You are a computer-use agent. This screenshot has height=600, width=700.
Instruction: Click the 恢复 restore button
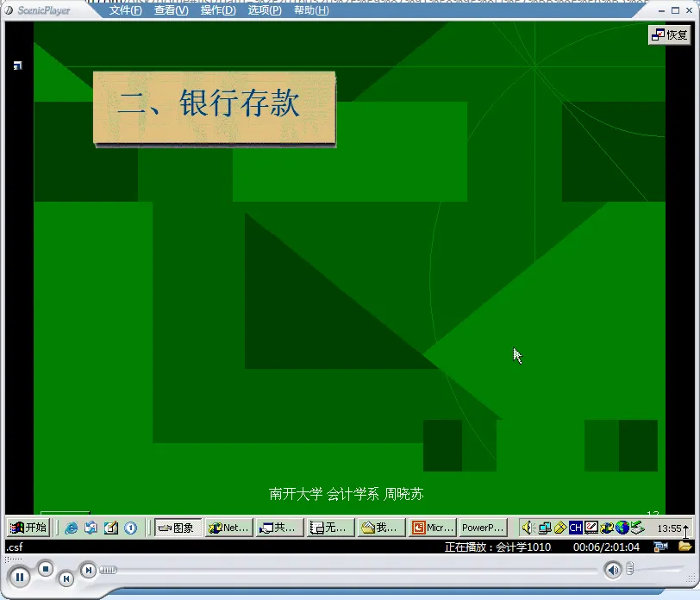pos(670,34)
